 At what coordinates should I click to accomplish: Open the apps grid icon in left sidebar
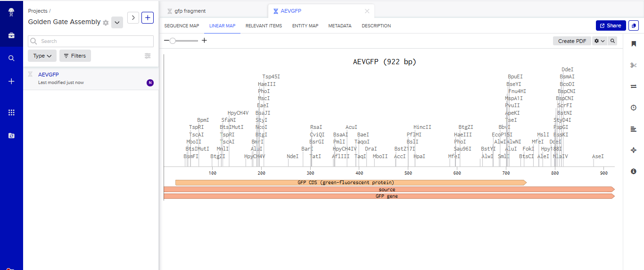click(11, 112)
